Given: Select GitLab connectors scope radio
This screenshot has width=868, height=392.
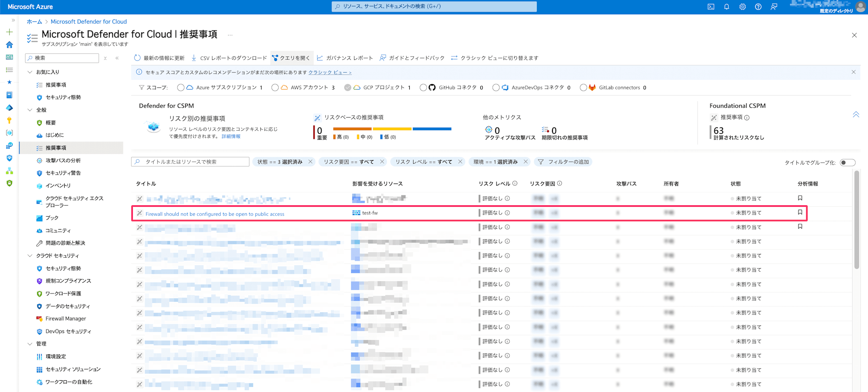Looking at the screenshot, I should pyautogui.click(x=583, y=87).
